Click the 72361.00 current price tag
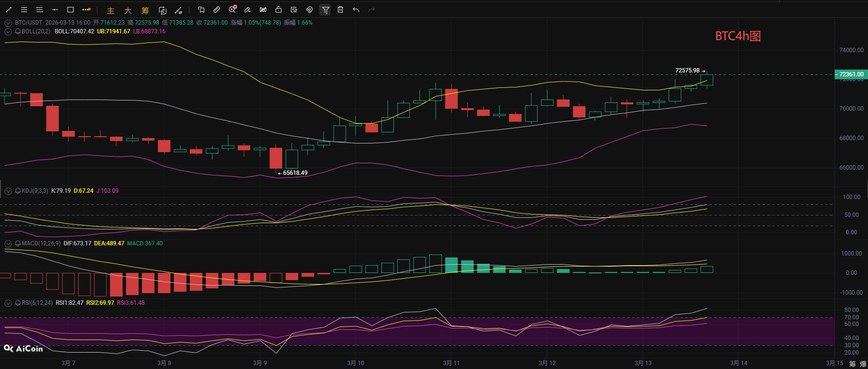The image size is (868, 369). coord(851,74)
